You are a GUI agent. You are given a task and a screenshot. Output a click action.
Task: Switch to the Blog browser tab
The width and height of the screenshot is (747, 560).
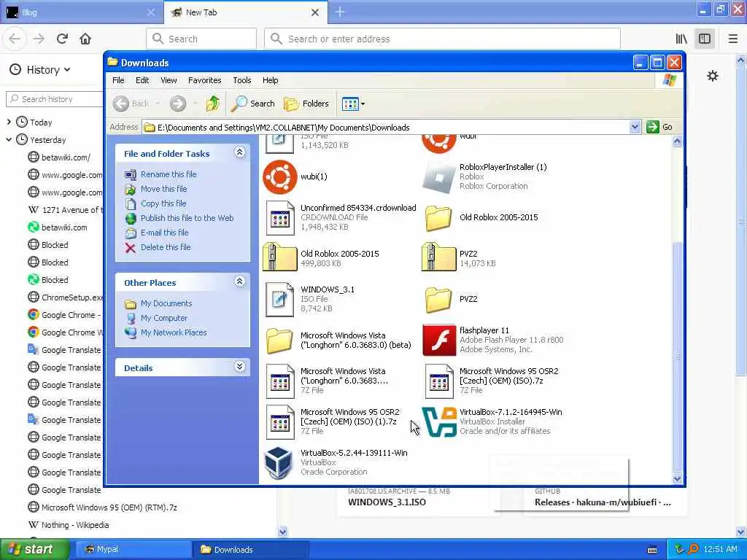pyautogui.click(x=81, y=12)
